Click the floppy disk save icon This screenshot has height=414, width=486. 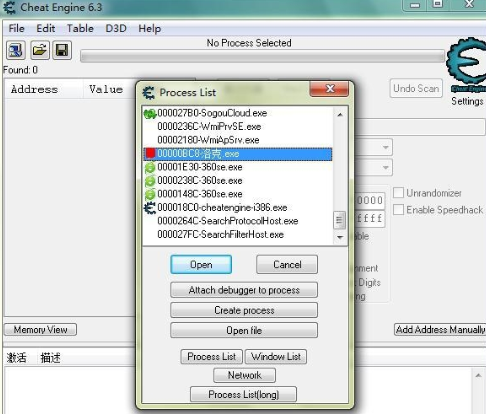(62, 51)
